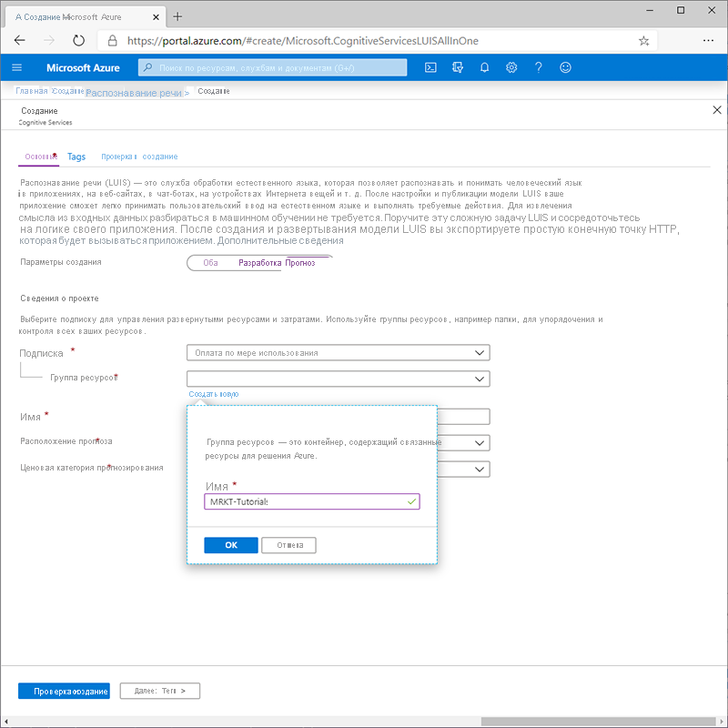
Task: Open the Подписка subscription dropdown
Action: click(x=338, y=353)
